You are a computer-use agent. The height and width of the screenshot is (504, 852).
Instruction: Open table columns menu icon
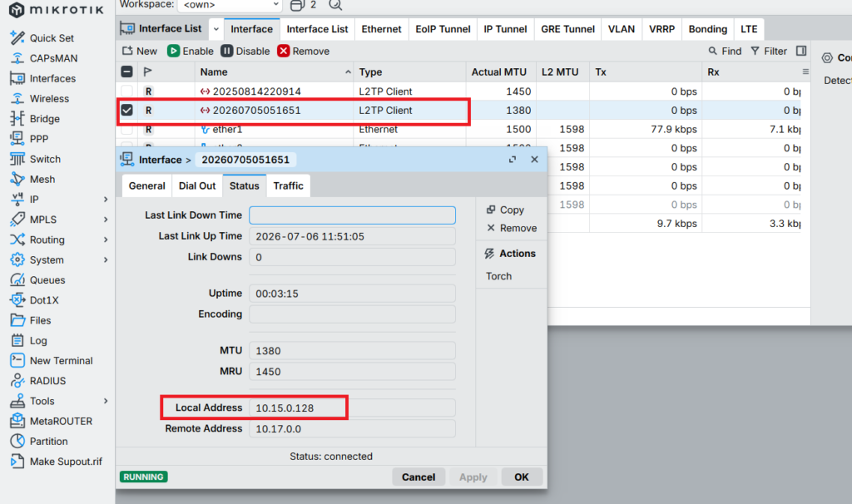pyautogui.click(x=805, y=72)
